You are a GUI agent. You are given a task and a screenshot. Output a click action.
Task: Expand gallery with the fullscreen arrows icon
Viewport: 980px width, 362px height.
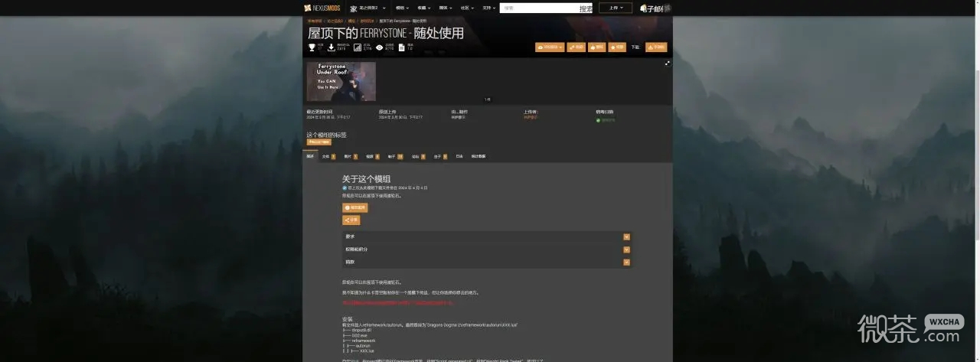[667, 64]
